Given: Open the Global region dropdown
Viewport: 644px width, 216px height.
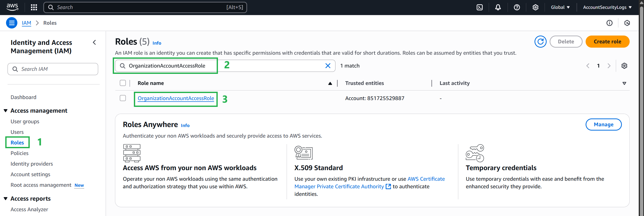Looking at the screenshot, I should [x=560, y=7].
